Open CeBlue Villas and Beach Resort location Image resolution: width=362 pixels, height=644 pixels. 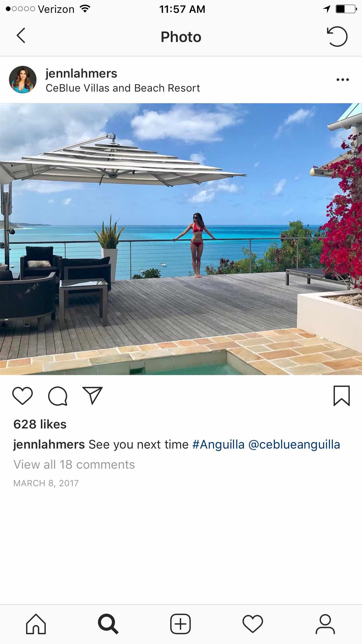123,88
